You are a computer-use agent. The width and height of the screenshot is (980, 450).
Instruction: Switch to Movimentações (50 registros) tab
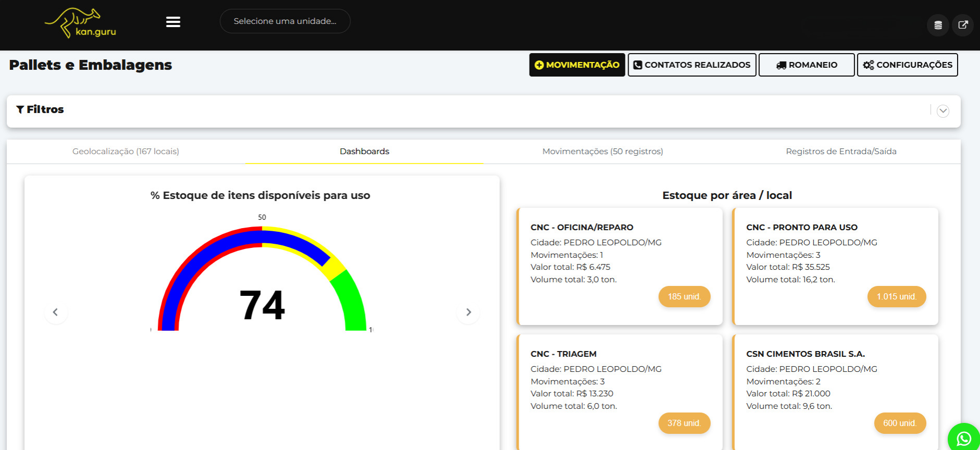pos(602,152)
